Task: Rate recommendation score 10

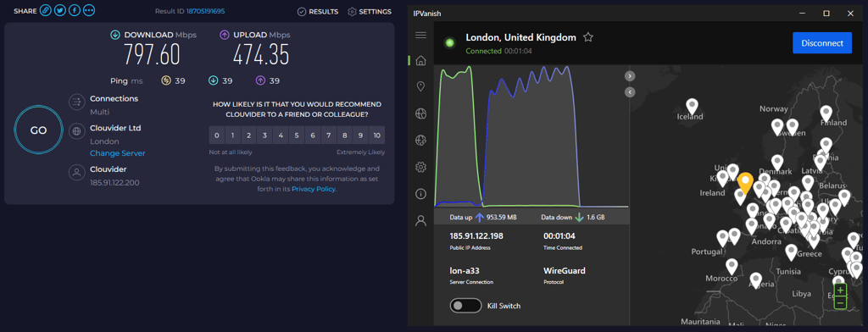Action: (x=377, y=135)
